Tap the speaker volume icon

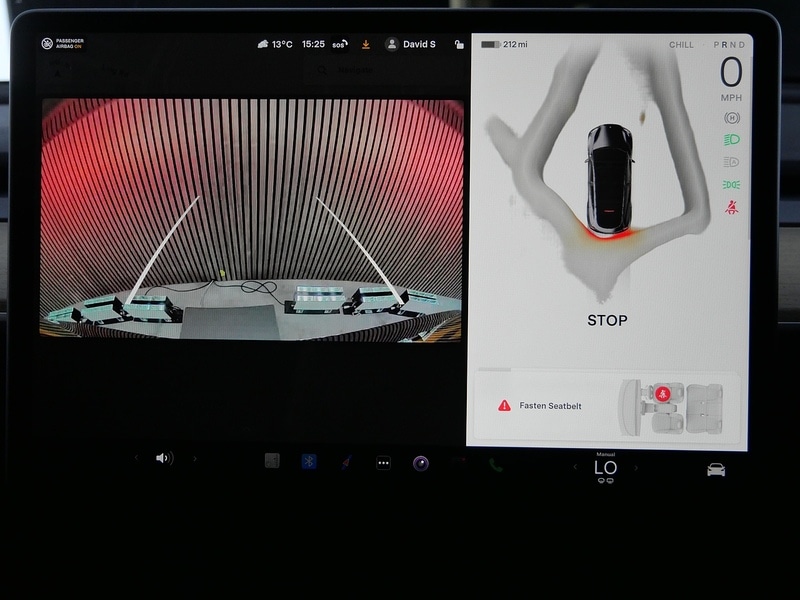click(x=164, y=458)
